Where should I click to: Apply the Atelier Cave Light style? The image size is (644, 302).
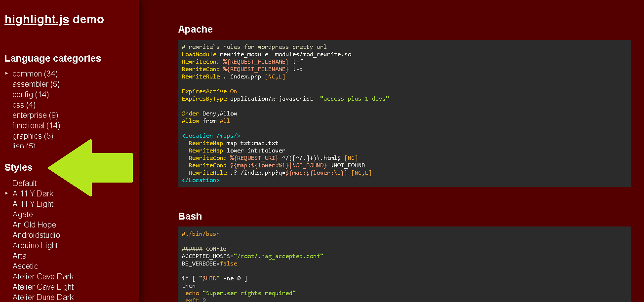click(x=43, y=287)
